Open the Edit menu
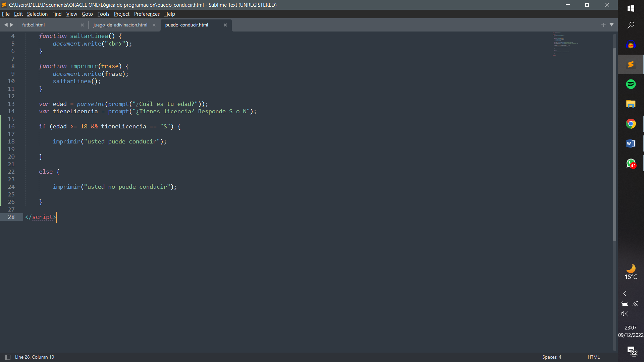Viewport: 644px width, 362px height. pyautogui.click(x=18, y=14)
